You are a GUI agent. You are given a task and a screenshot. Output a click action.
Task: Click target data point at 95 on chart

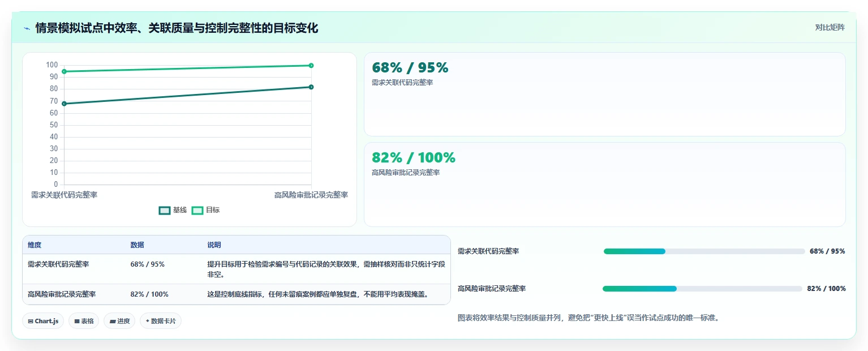[x=65, y=71]
